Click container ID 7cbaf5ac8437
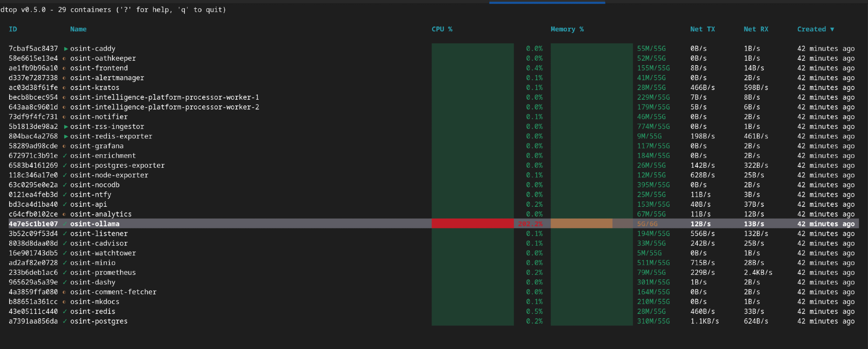This screenshot has width=868, height=349. [x=33, y=49]
